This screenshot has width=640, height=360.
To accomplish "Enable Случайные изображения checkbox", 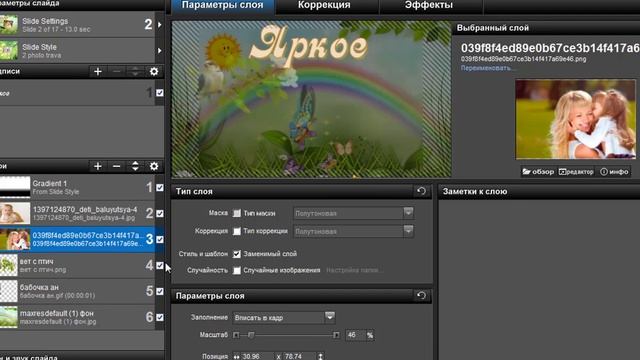I will (237, 270).
